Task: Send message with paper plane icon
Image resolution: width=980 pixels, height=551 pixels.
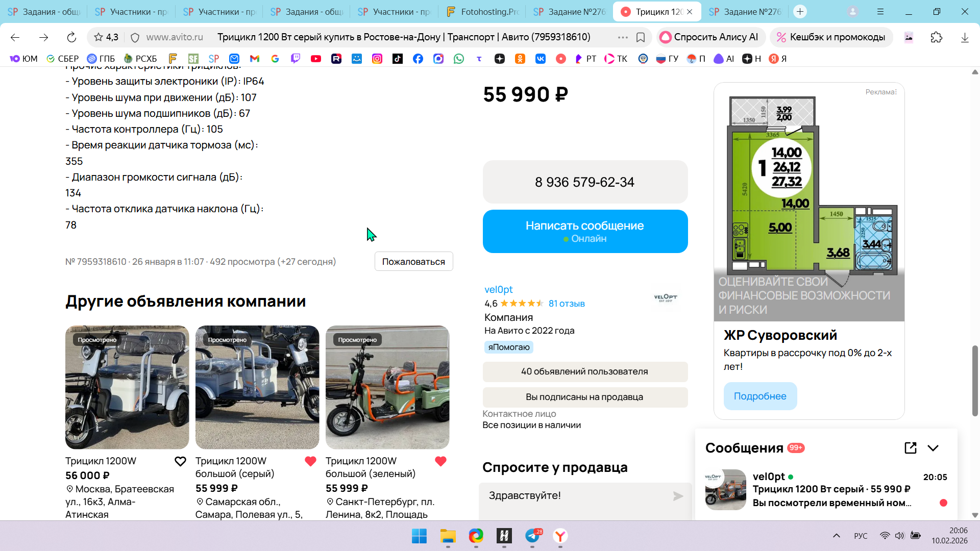Action: point(678,496)
